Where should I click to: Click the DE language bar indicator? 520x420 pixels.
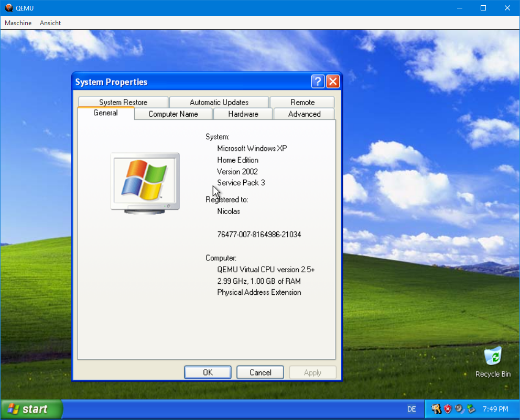tap(411, 409)
